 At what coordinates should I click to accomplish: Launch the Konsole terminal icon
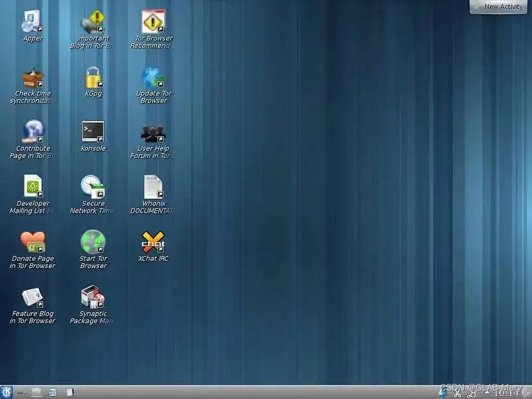click(93, 131)
